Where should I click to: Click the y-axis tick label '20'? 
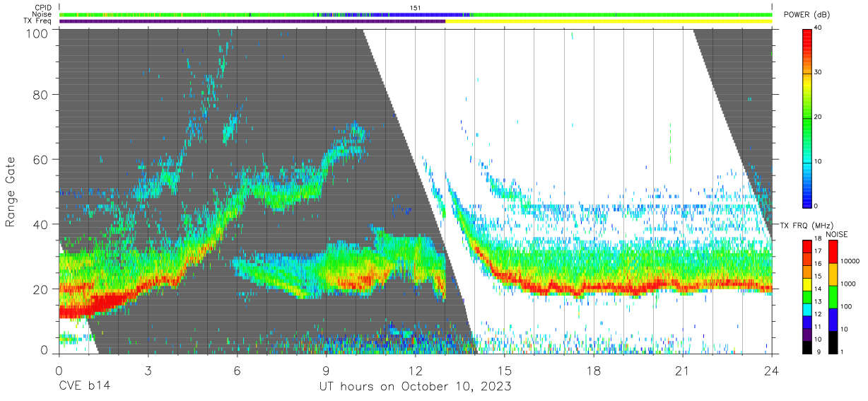tap(41, 289)
